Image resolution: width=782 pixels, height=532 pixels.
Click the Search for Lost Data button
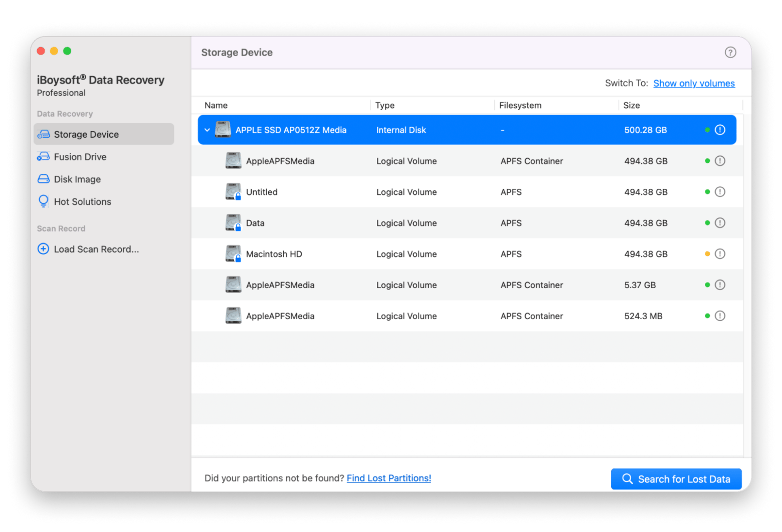pos(676,479)
